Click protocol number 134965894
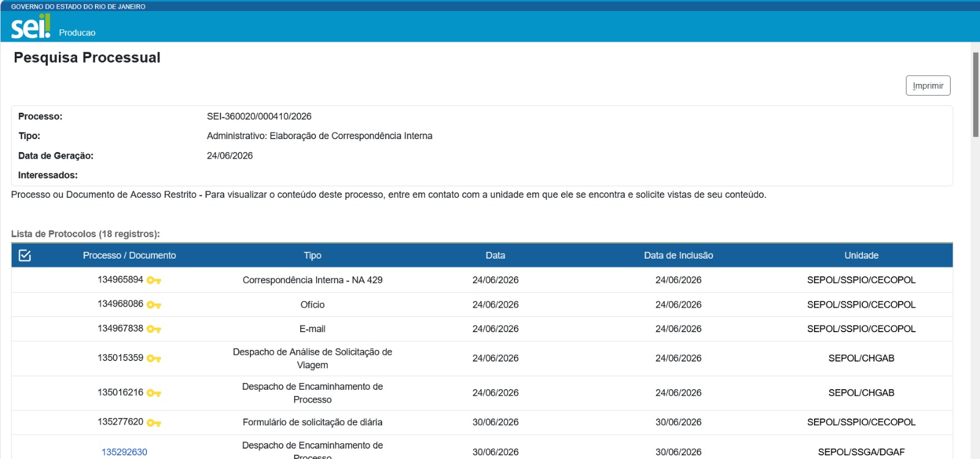980x459 pixels. (120, 279)
